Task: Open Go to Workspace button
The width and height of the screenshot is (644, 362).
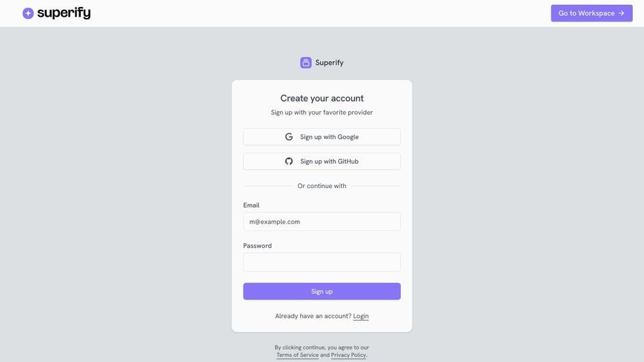Action: (591, 13)
